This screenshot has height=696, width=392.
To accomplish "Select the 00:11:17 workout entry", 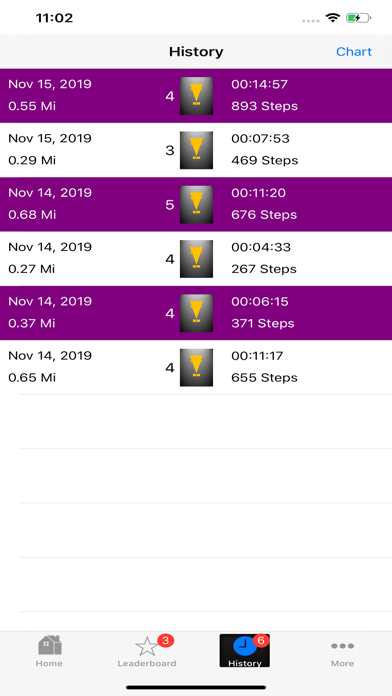I will point(196,368).
